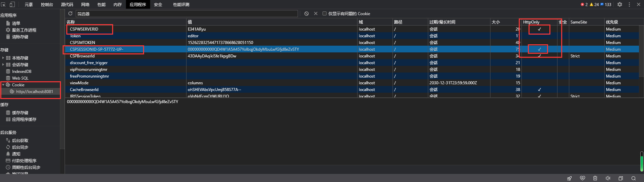Open DevTools settings gear
The height and width of the screenshot is (182, 644).
[x=620, y=4]
